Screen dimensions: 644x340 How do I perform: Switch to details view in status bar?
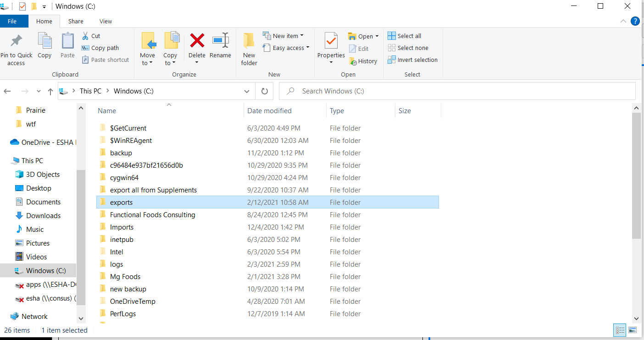point(619,330)
